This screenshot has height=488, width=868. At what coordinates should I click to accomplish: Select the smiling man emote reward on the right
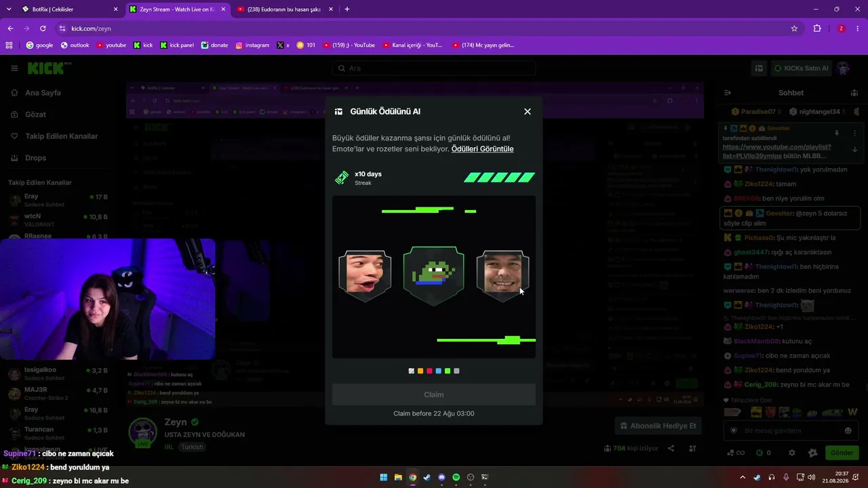502,275
